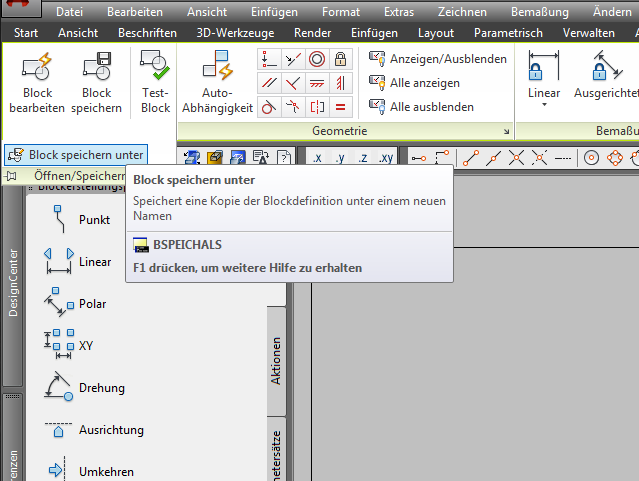Choose the XY parameter

click(x=69, y=345)
